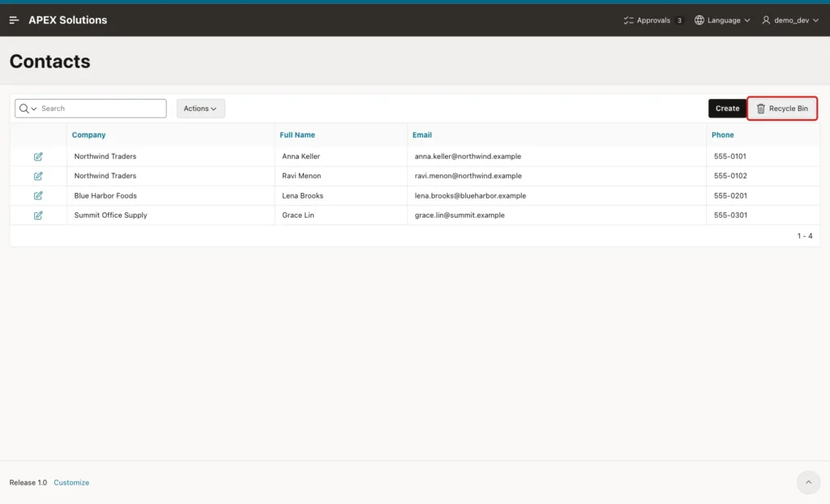Image resolution: width=830 pixels, height=504 pixels.
Task: Open the hamburger navigation menu
Action: (x=15, y=20)
